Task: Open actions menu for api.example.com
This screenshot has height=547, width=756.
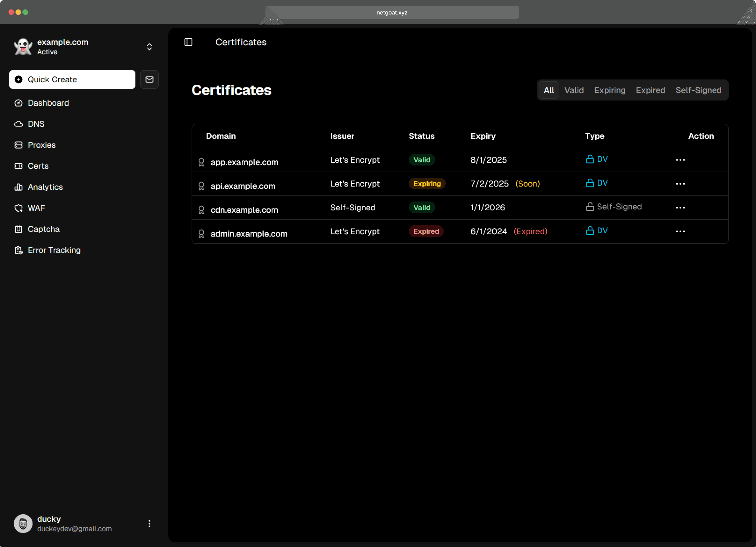Action: point(680,184)
